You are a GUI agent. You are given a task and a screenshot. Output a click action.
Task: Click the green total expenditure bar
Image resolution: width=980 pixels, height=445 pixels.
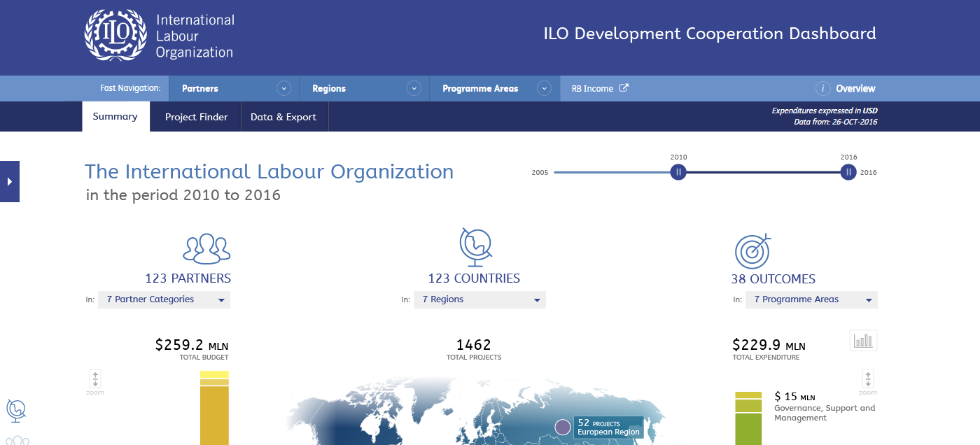click(x=748, y=418)
